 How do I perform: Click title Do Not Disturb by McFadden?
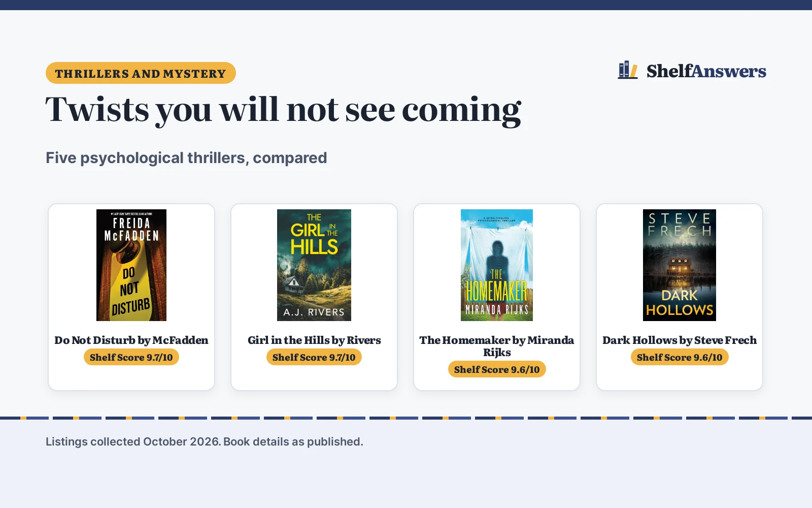pyautogui.click(x=131, y=340)
